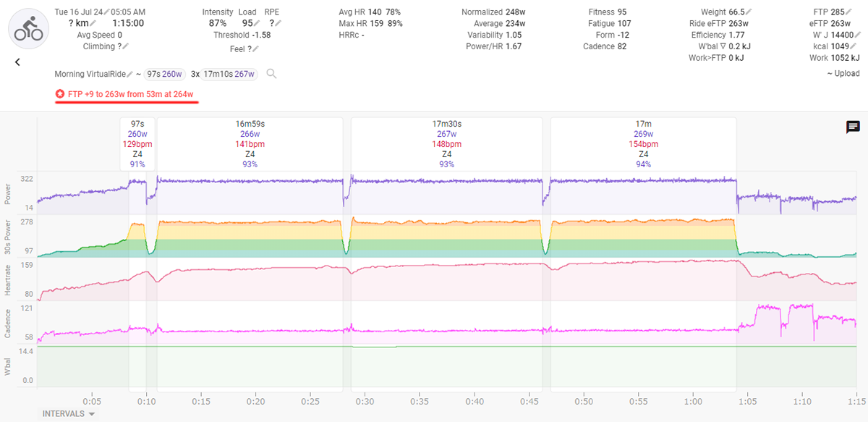Expand the INTERVALS dropdown below the chart
The height and width of the screenshot is (422, 868).
69,414
